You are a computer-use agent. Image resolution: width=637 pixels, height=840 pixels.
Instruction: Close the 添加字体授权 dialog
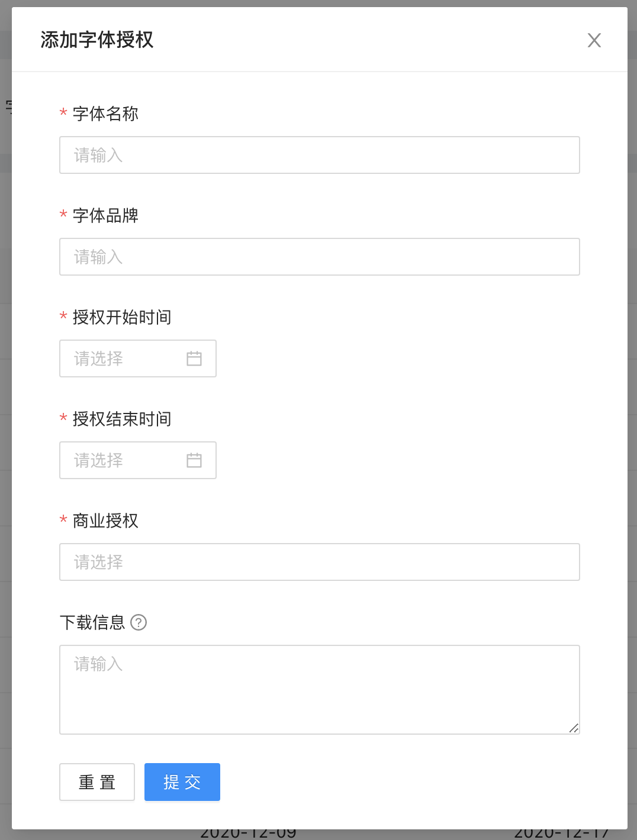pos(594,40)
